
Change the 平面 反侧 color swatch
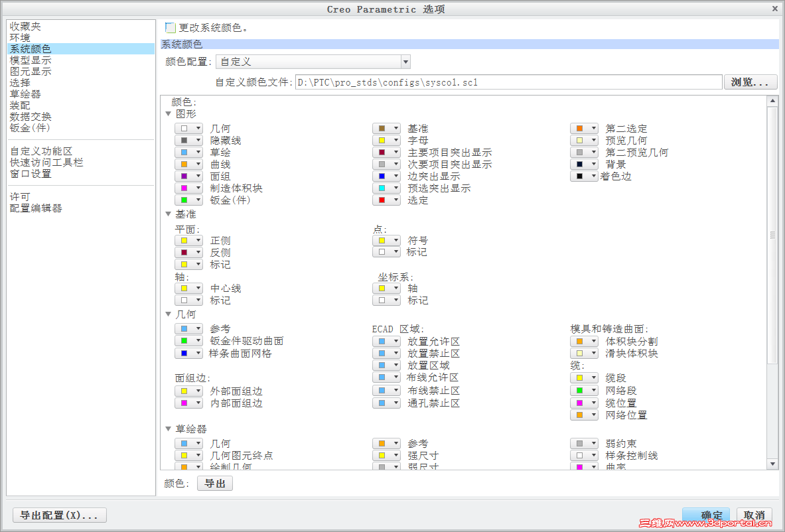pyautogui.click(x=188, y=252)
